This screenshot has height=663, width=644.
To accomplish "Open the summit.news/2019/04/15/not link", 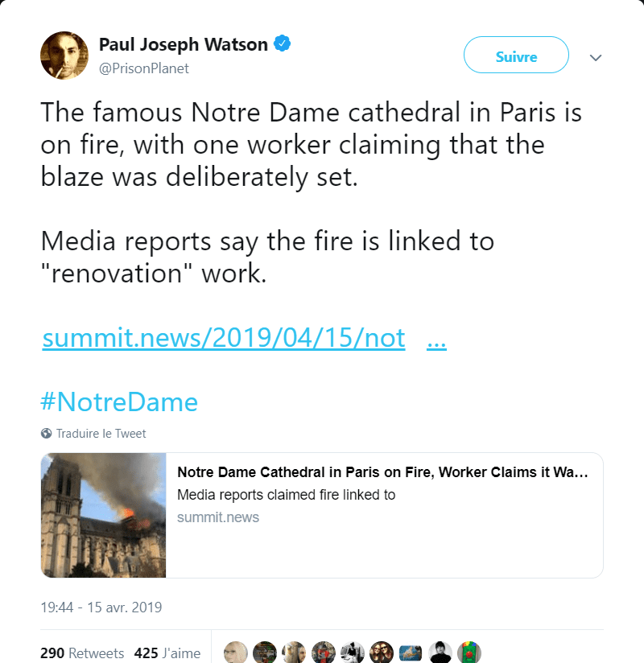I will click(x=224, y=338).
